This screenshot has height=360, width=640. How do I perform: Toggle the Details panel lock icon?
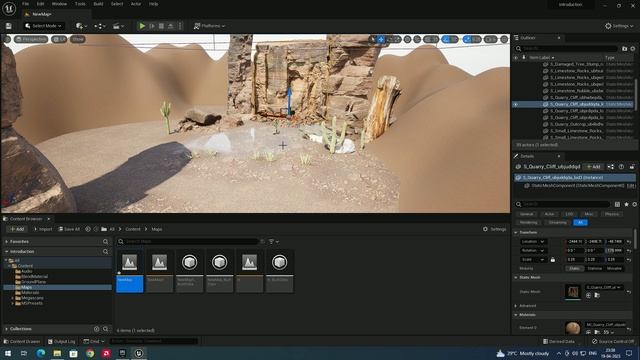(632, 167)
